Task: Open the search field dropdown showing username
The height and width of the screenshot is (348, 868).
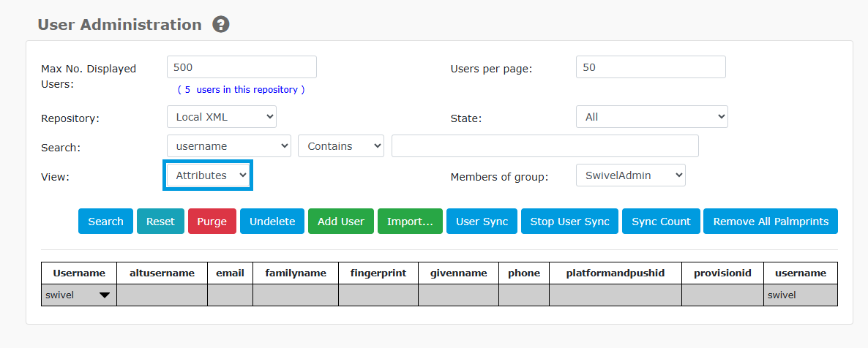Action: click(229, 146)
